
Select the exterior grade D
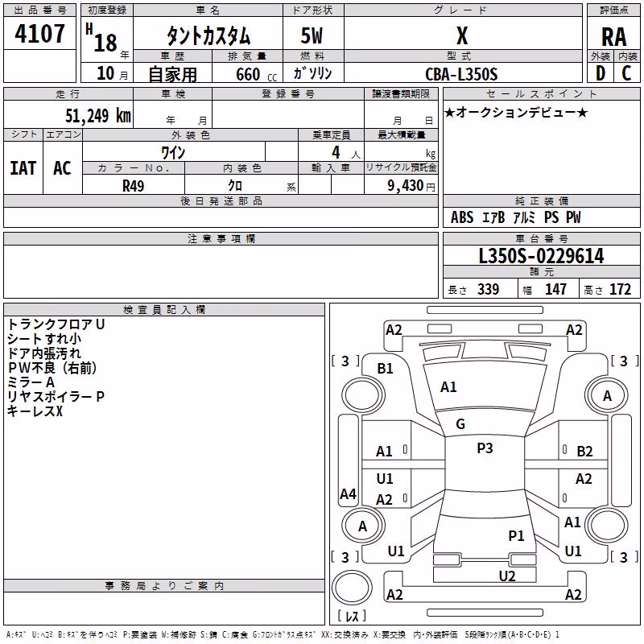(601, 73)
